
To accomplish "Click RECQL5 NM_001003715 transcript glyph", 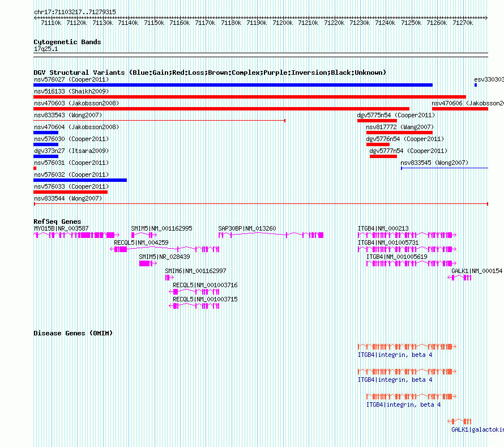I will [194, 306].
